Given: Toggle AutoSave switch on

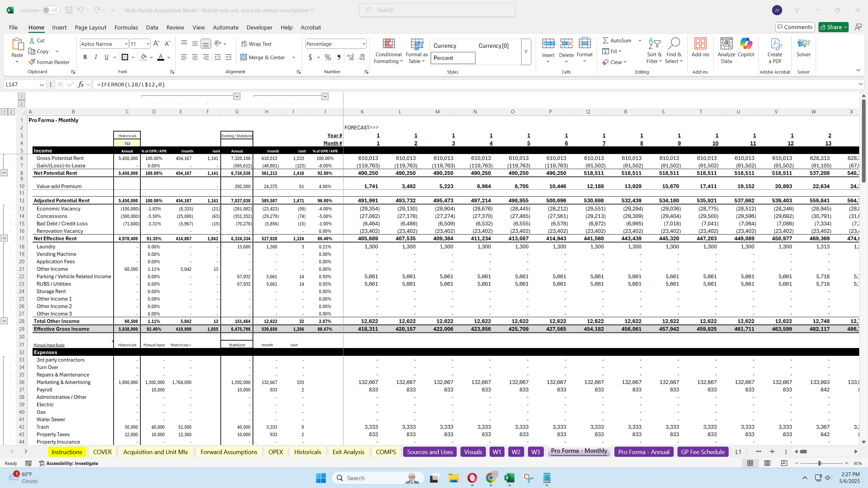Looking at the screenshot, I should (x=51, y=10).
